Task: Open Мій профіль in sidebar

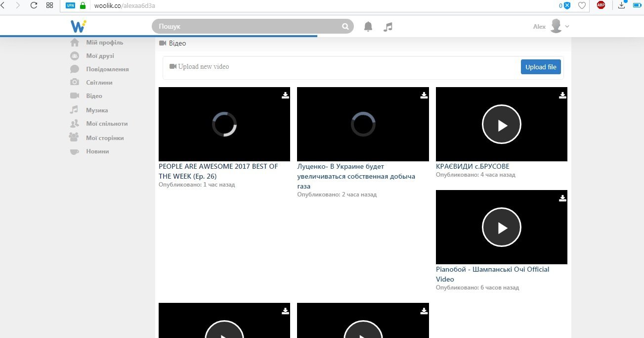Action: (104, 43)
